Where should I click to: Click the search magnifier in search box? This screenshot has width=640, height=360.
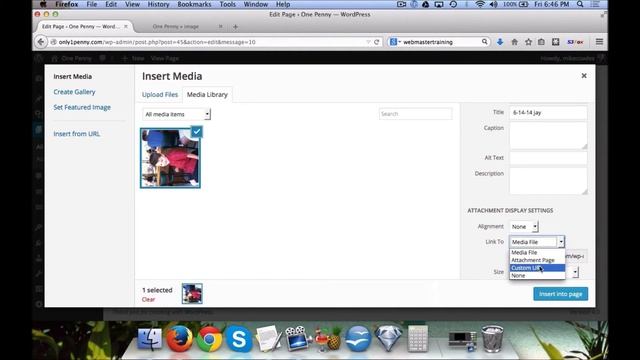pos(484,42)
